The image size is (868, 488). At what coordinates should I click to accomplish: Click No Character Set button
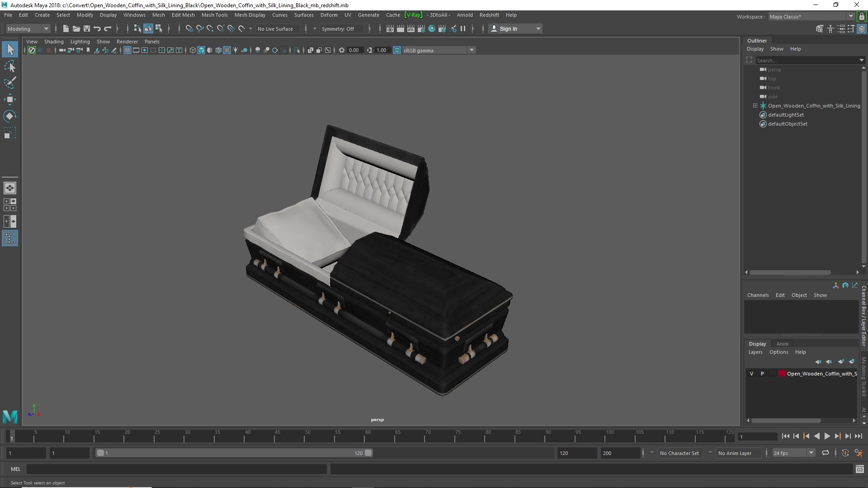tap(679, 453)
